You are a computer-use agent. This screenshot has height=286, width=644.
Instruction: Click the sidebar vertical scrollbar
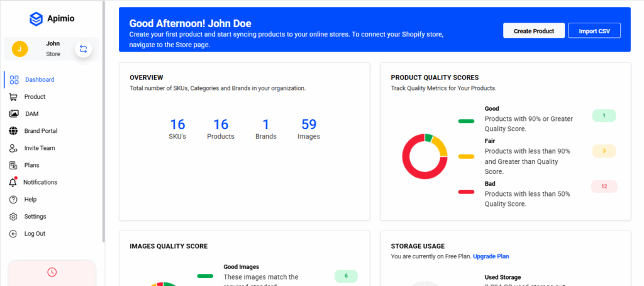point(104,126)
